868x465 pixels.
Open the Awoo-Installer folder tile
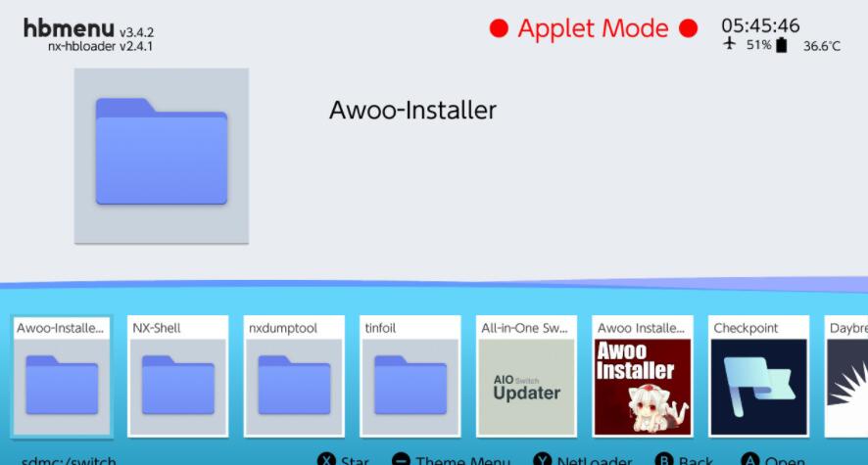(x=62, y=377)
